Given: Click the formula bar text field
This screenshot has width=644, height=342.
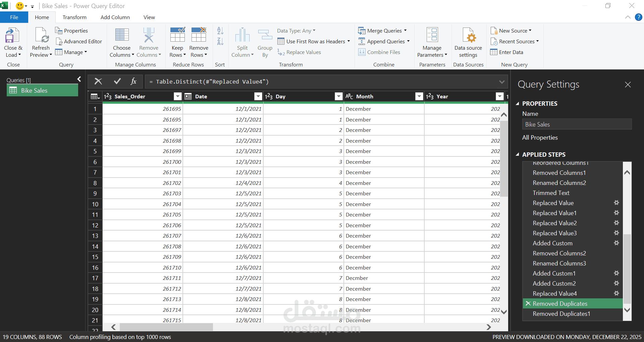Looking at the screenshot, I should (322, 82).
